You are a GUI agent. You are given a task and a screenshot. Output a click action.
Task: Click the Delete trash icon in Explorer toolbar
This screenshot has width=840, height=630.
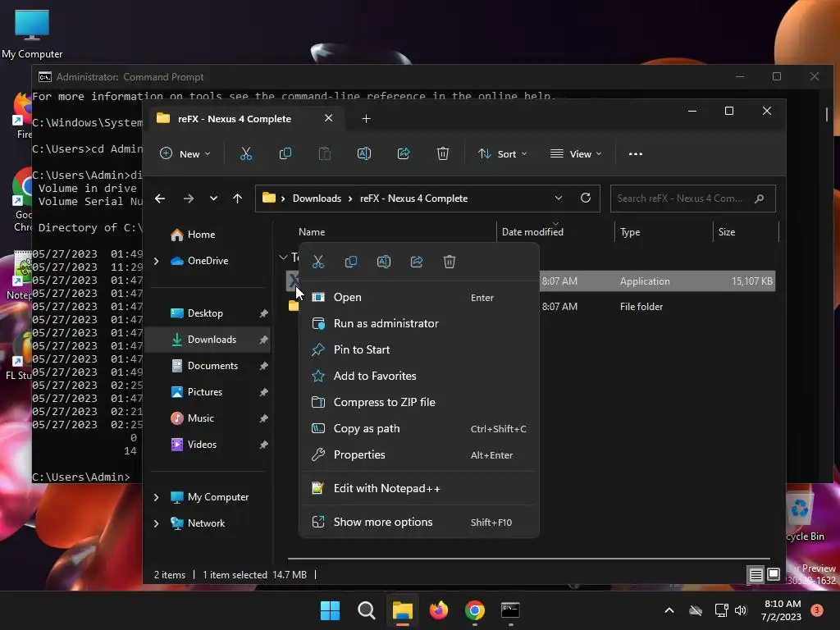(x=442, y=153)
